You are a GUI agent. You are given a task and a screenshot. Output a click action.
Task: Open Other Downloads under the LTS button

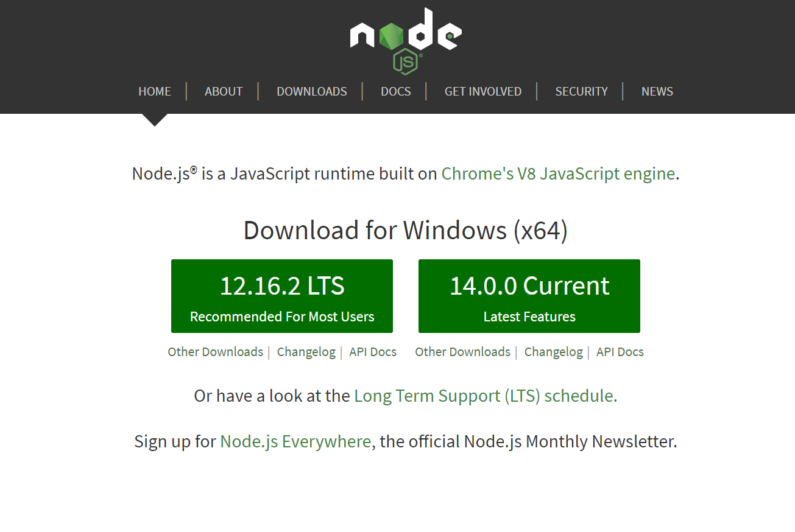[x=216, y=352]
